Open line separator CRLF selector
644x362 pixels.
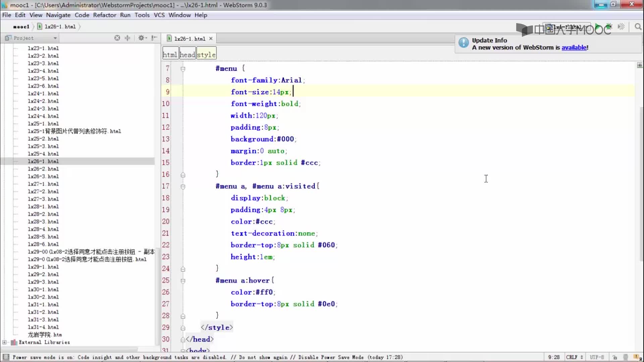click(x=574, y=357)
